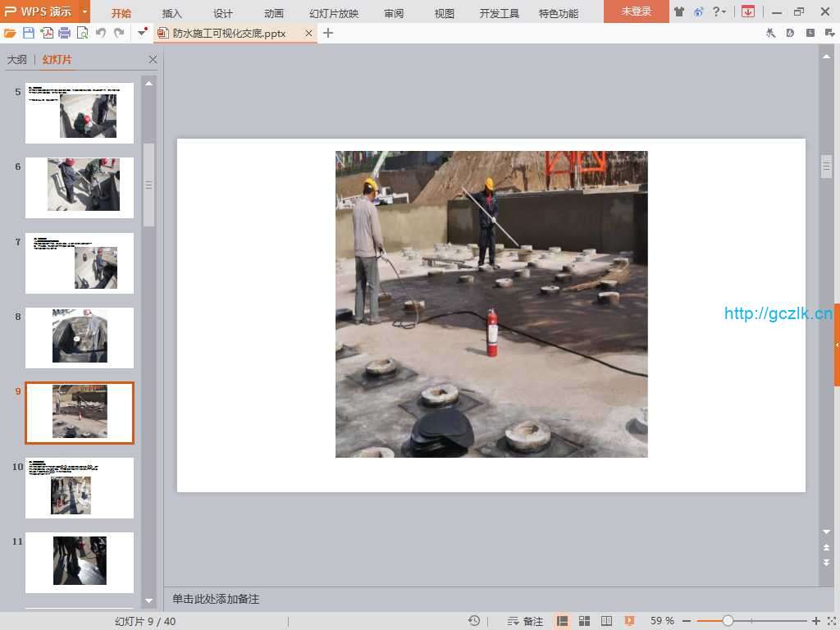Click the Save disk icon
This screenshot has height=630, width=840.
[x=29, y=33]
